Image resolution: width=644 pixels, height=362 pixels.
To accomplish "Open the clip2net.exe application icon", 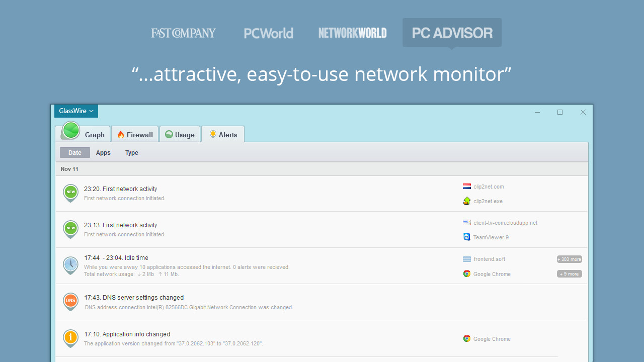I will [x=466, y=201].
